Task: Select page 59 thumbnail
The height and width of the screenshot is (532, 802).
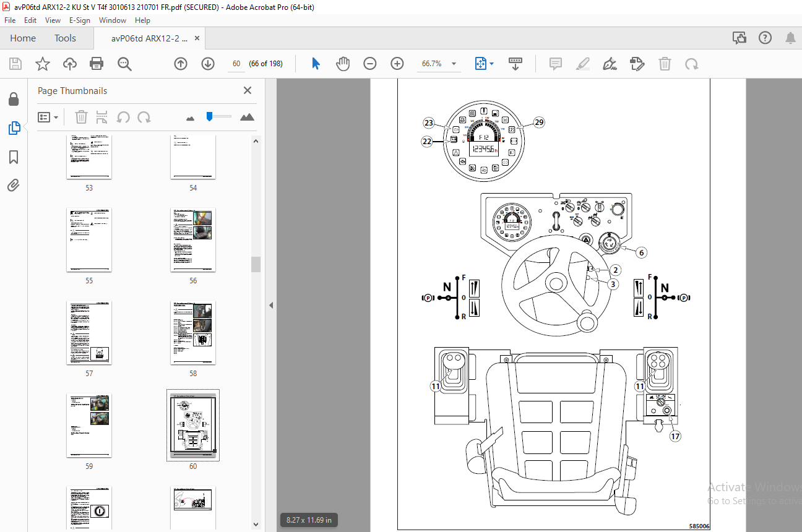Action: point(89,426)
